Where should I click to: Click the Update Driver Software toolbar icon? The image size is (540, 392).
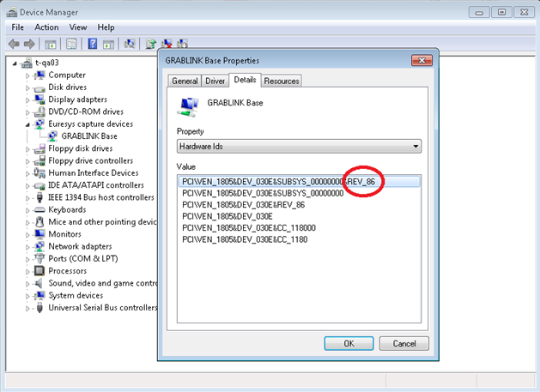[151, 44]
